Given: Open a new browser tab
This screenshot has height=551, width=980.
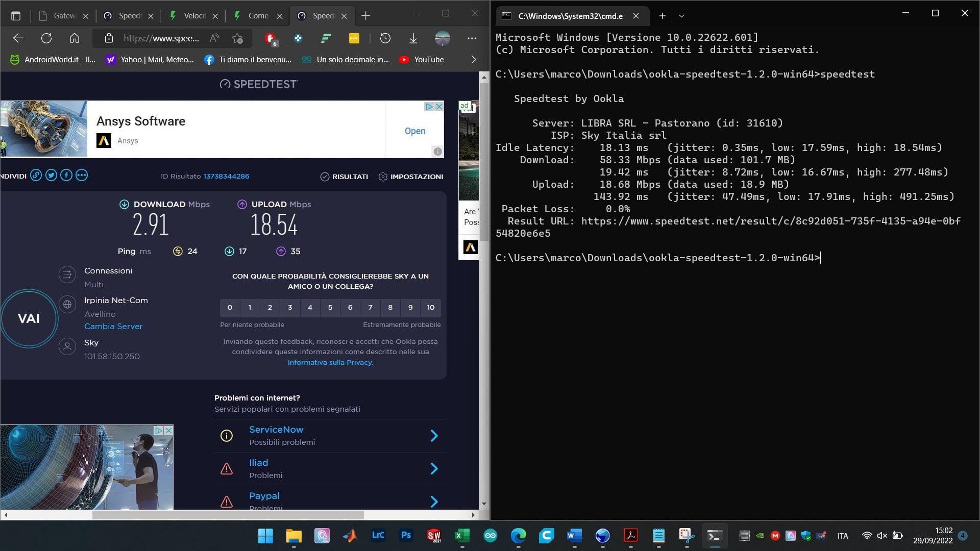Looking at the screenshot, I should click(x=365, y=16).
